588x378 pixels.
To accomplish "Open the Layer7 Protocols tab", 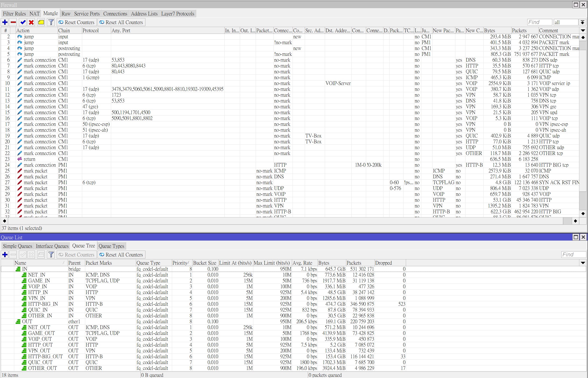I will point(177,14).
